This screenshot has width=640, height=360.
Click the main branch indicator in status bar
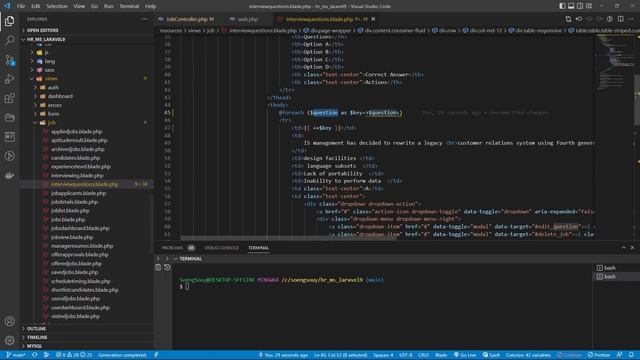[x=16, y=355]
